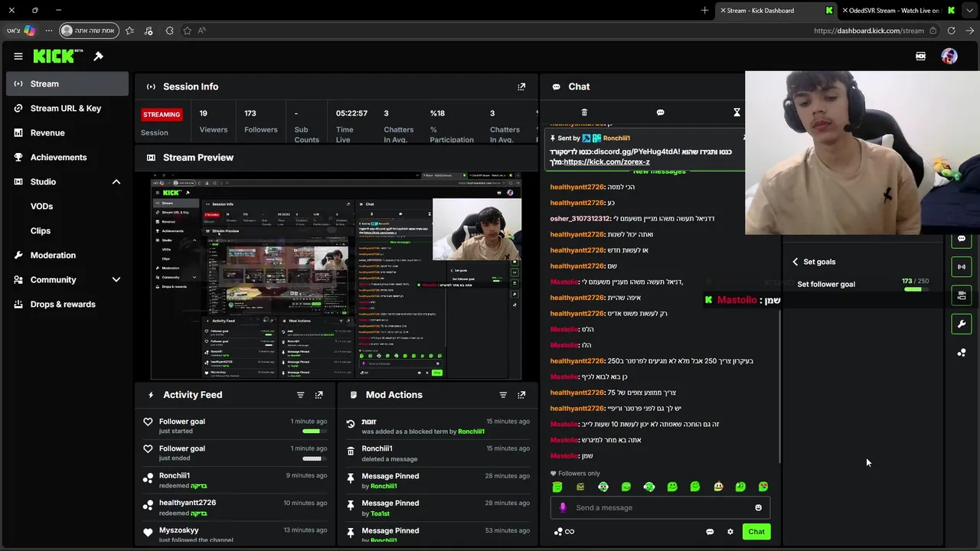This screenshot has height=551, width=980.
Task: Open the chat settings gear
Action: click(x=730, y=532)
